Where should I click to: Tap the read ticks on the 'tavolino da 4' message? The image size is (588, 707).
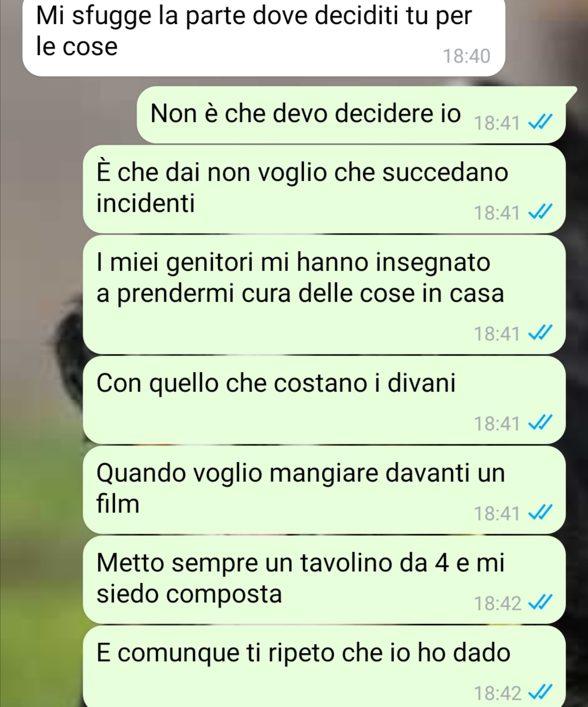(541, 602)
